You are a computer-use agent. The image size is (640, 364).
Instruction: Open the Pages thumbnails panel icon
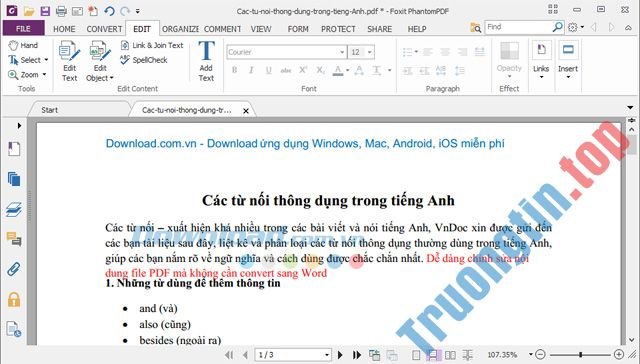[x=13, y=179]
